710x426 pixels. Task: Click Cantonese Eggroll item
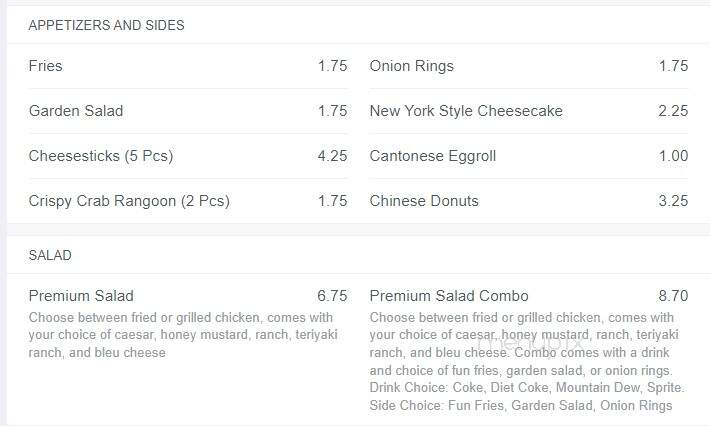pos(529,156)
